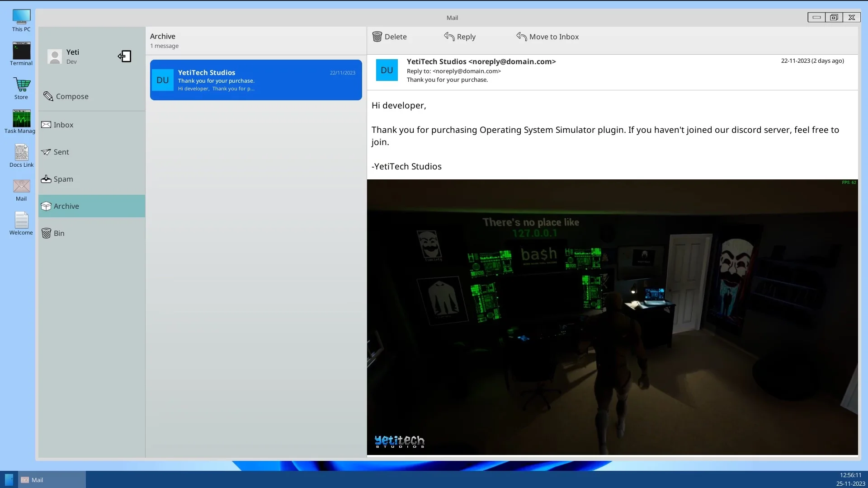Click the 'Dev' label under Yeti
The width and height of the screenshot is (868, 488).
click(71, 61)
